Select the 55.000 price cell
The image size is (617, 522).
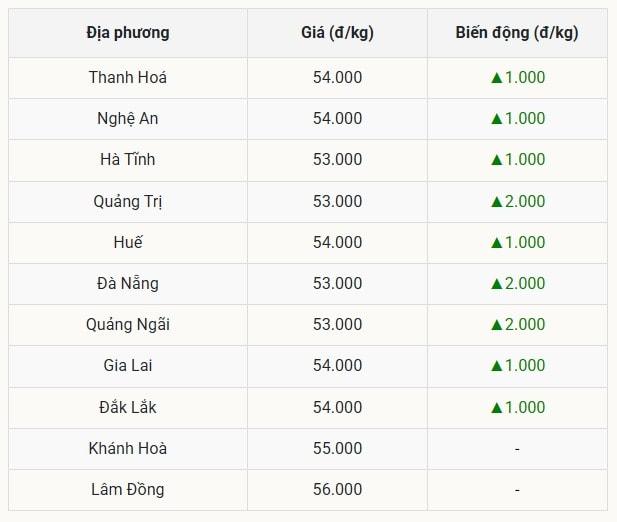(337, 449)
